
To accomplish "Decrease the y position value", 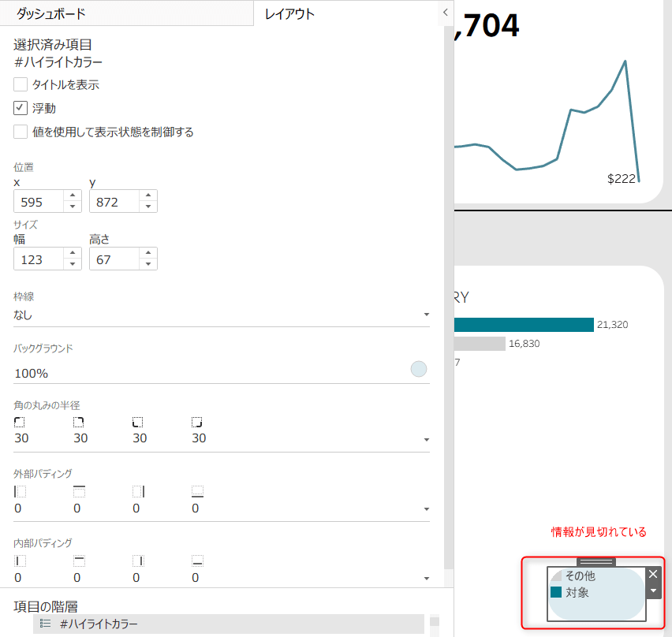I will (x=147, y=207).
